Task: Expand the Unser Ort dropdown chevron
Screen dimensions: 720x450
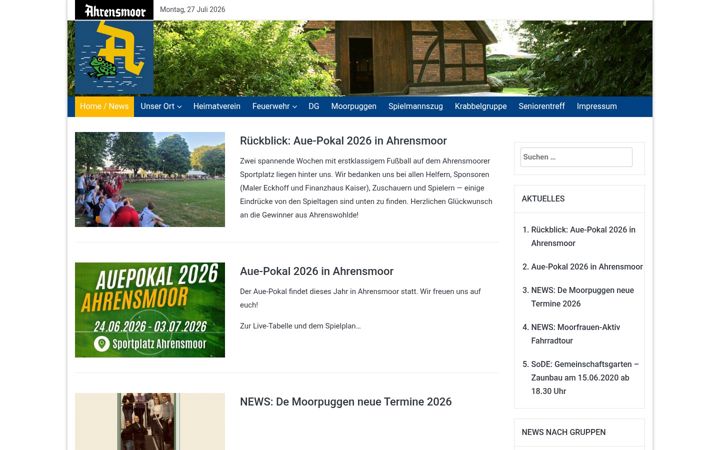Action: (180, 107)
